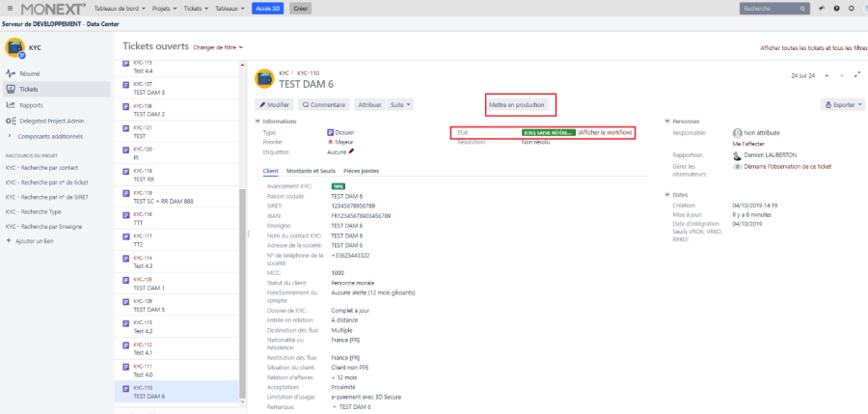
Task: Click the feedback megaphone icon in the top bar
Action: coord(821,8)
